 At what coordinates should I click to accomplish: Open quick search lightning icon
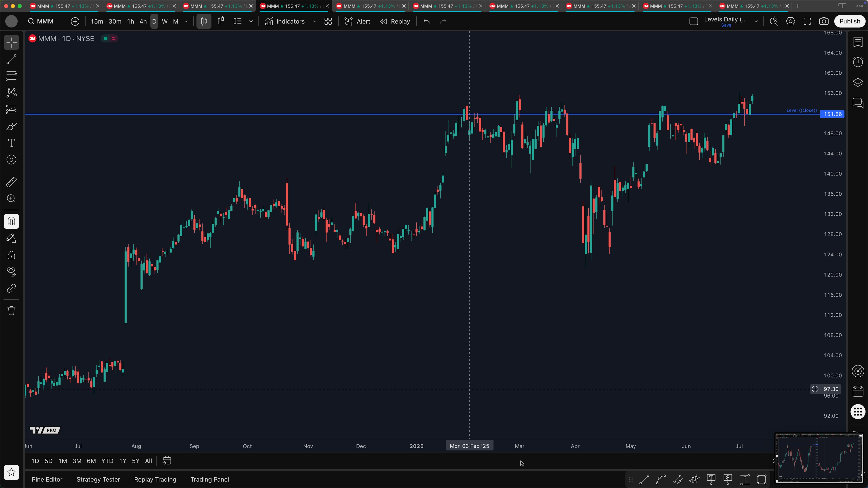[774, 21]
